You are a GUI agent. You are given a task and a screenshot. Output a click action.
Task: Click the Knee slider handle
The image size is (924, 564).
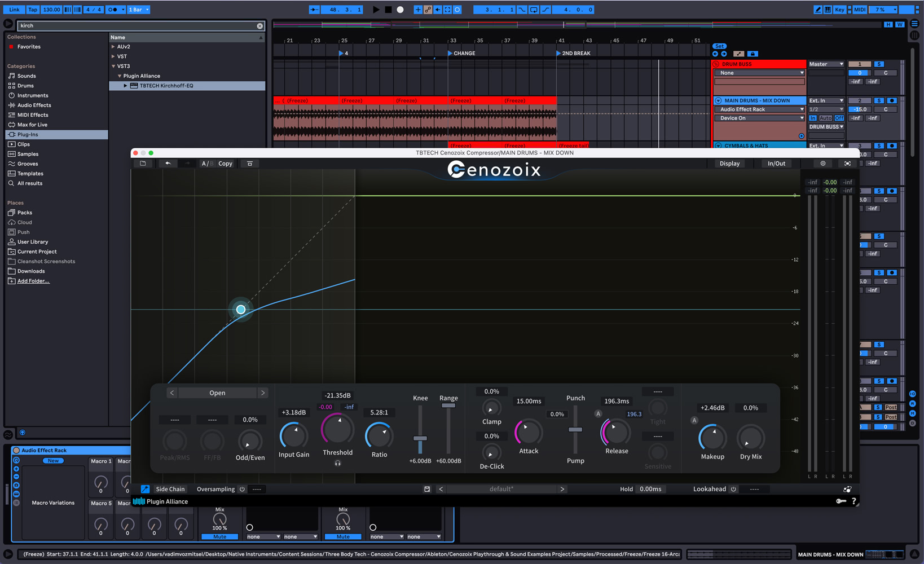(420, 438)
